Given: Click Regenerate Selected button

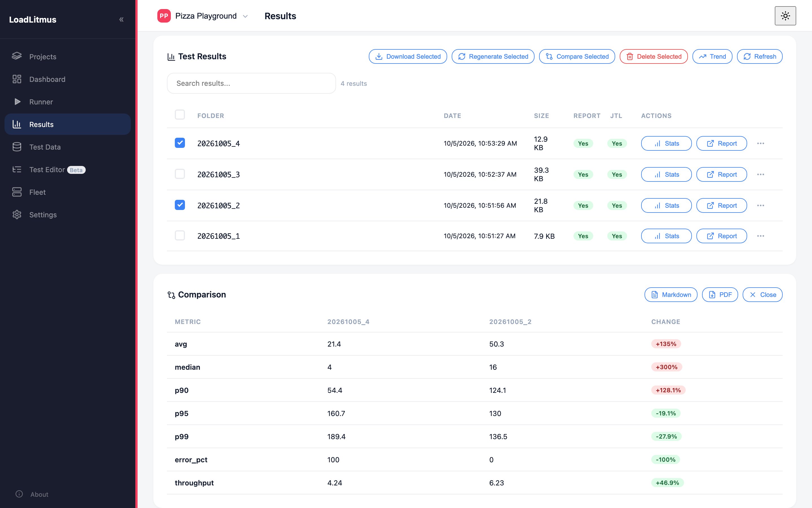Looking at the screenshot, I should point(493,56).
